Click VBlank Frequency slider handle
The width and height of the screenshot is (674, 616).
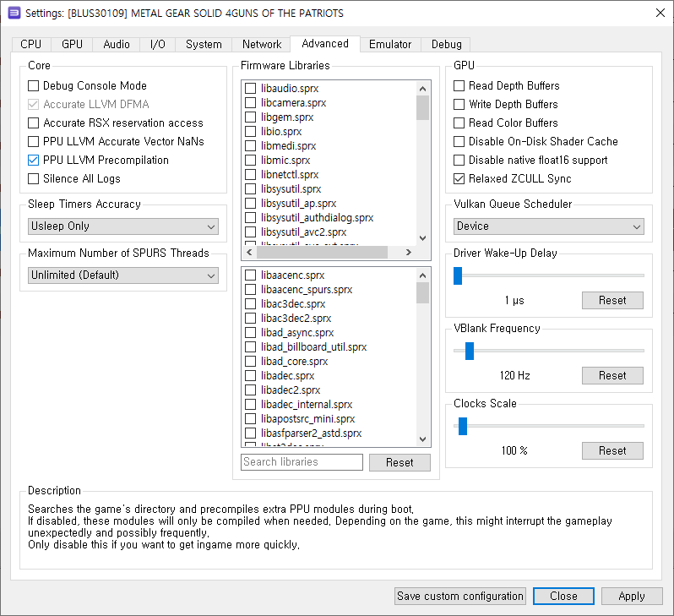coord(470,351)
